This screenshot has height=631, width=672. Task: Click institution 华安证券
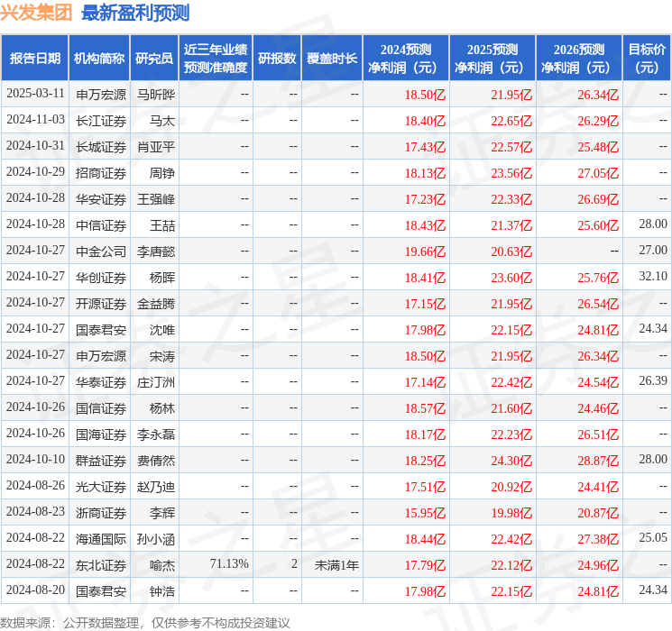pyautogui.click(x=101, y=199)
